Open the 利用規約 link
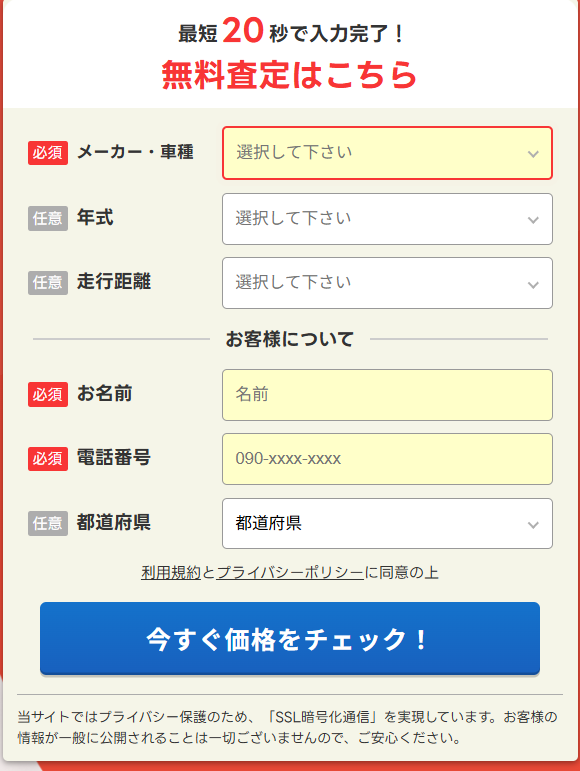The image size is (580, 771). click(171, 572)
